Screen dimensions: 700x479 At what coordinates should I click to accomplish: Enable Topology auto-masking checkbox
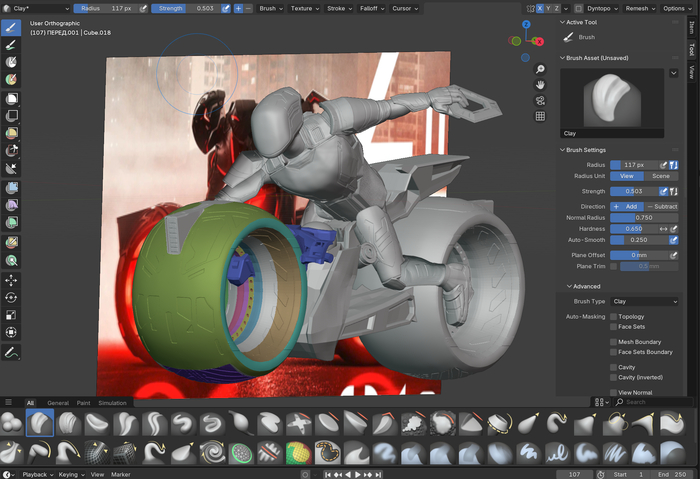pyautogui.click(x=613, y=317)
